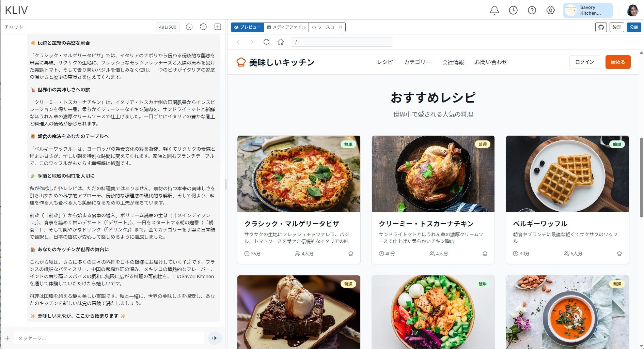Click the clock icon beside the bell
The width and height of the screenshot is (644, 349).
(x=513, y=10)
